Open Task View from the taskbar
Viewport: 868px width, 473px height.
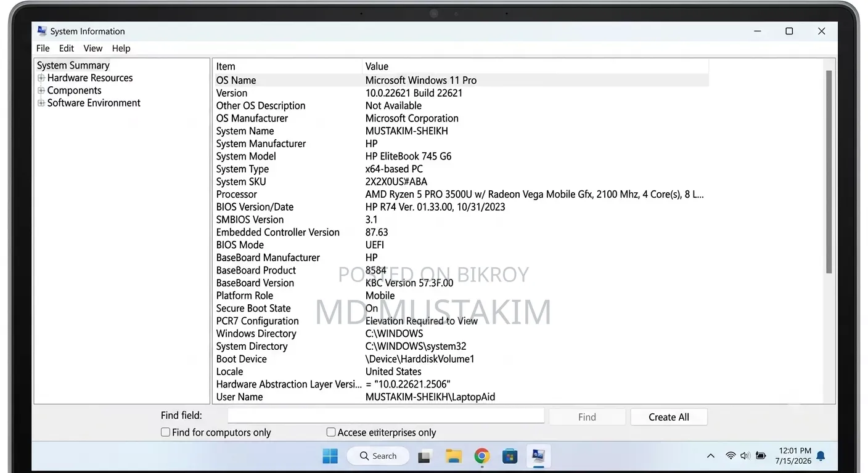click(x=424, y=456)
